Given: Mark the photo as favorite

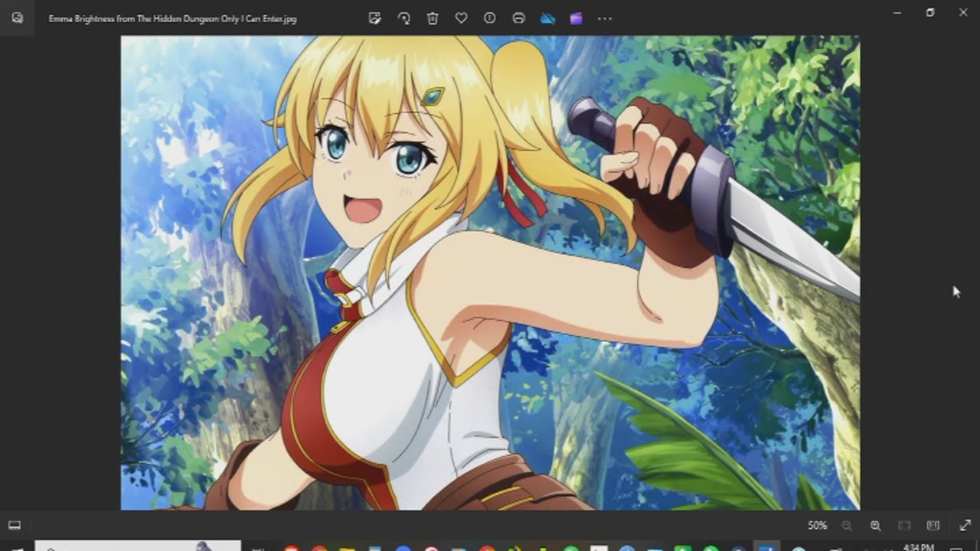Looking at the screenshot, I should (461, 18).
